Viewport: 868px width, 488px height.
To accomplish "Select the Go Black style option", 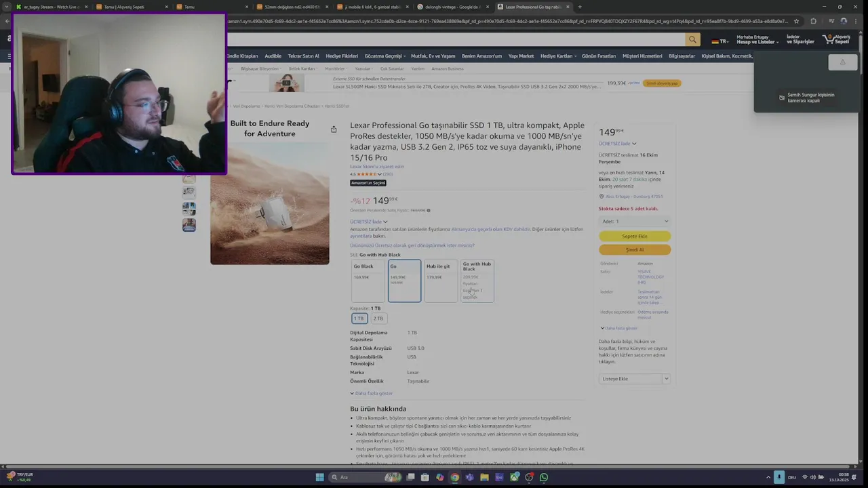I will pos(368,281).
